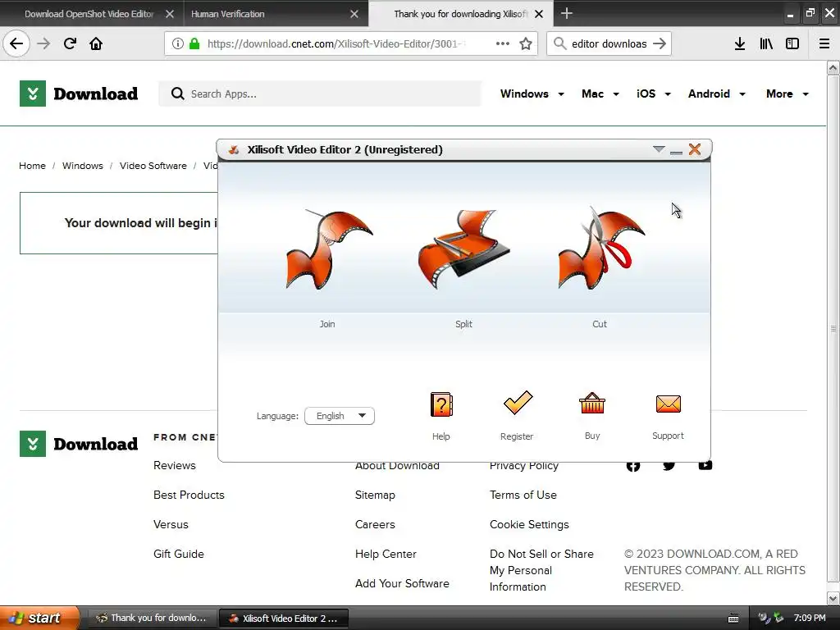Switch to Human Verification tab
Viewport: 840px width, 630px height.
click(x=227, y=13)
